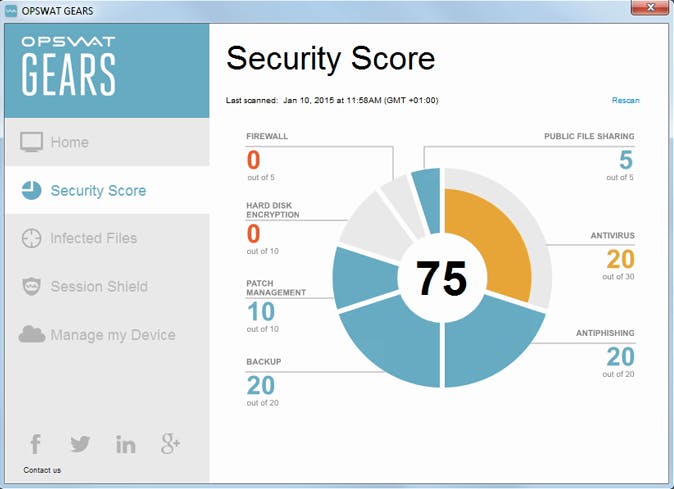Click the Home monitor icon

[x=31, y=142]
